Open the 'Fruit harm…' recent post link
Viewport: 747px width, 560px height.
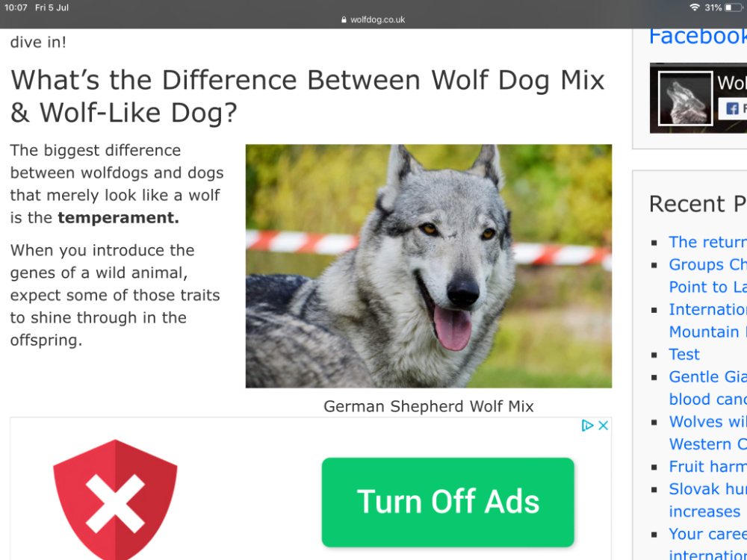tap(708, 467)
